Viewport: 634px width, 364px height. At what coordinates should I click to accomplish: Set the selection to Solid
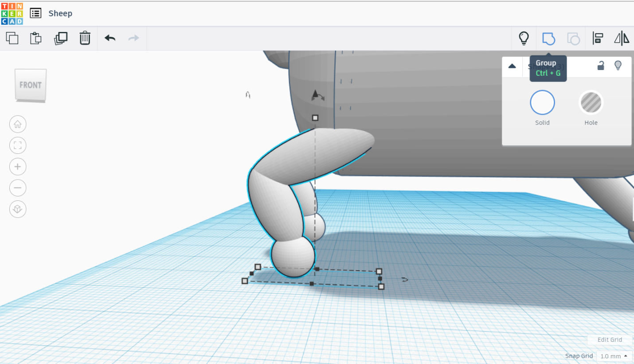(542, 102)
